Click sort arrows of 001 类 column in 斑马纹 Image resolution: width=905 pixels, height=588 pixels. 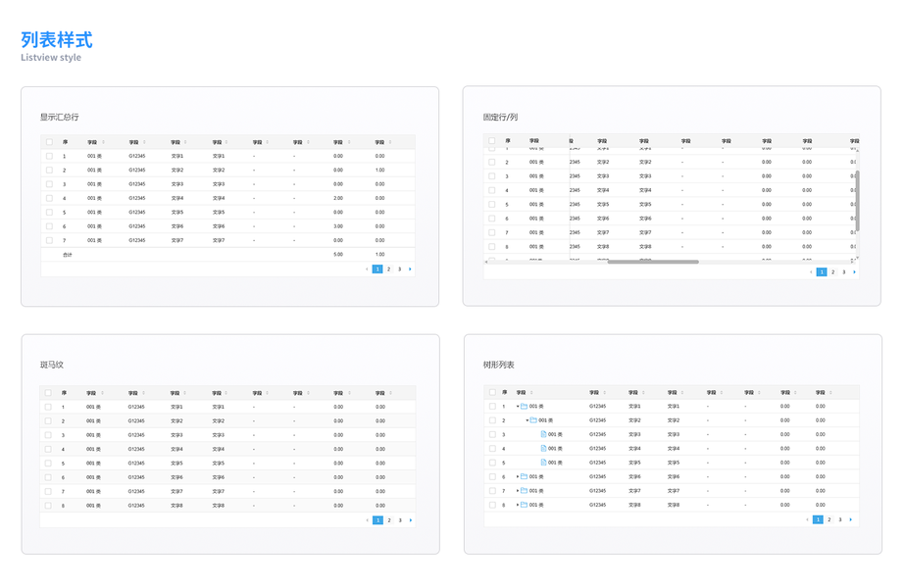tap(103, 393)
